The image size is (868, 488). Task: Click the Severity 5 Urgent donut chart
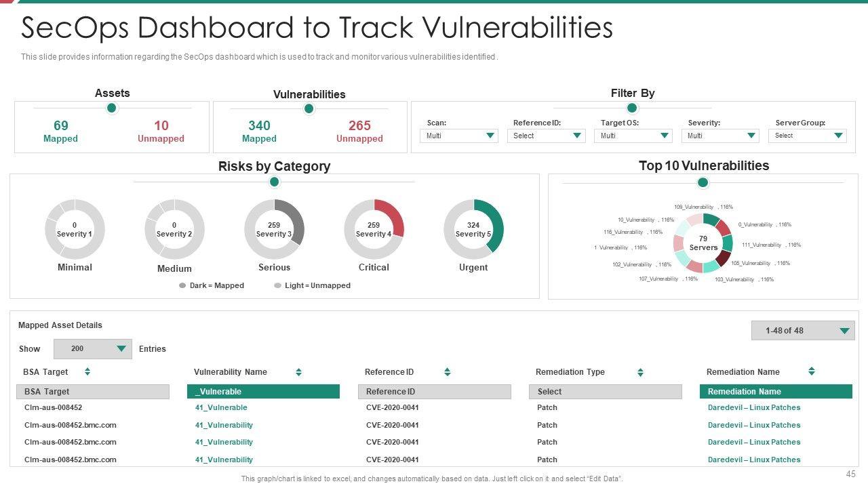[473, 229]
